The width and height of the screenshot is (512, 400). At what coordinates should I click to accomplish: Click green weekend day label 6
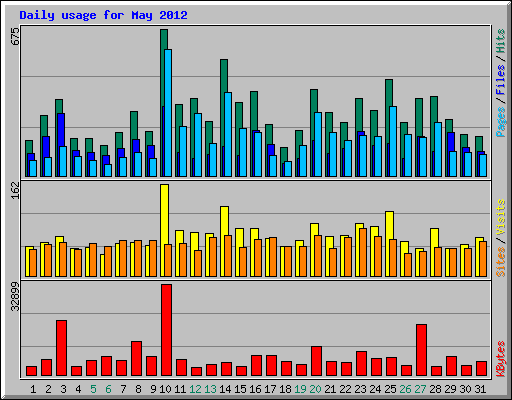pyautogui.click(x=108, y=389)
